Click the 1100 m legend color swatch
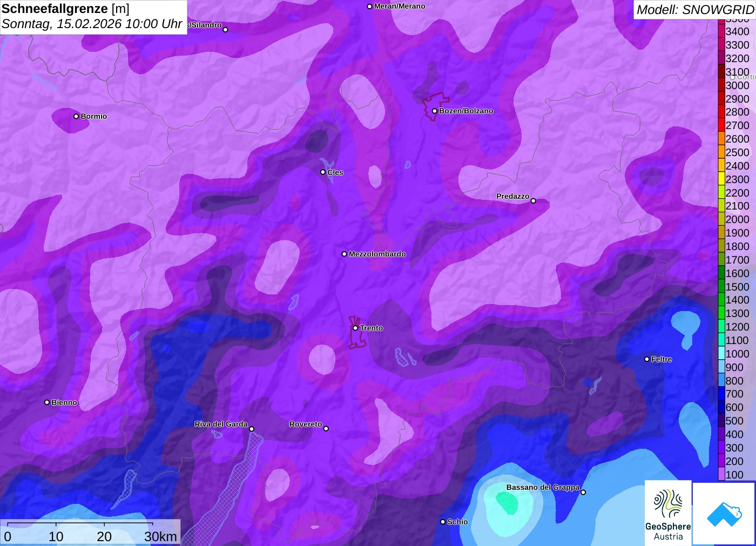Image resolution: width=756 pixels, height=546 pixels. pos(721,340)
